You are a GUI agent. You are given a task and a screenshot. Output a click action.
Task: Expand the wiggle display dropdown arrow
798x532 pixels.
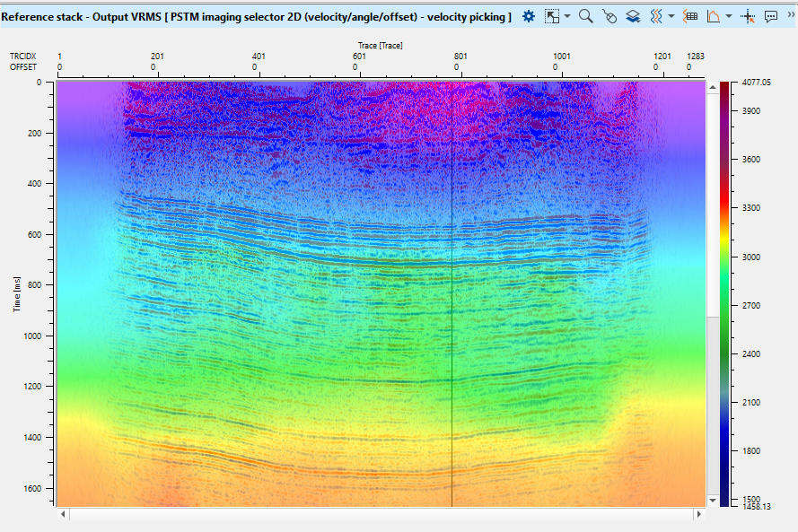671,16
